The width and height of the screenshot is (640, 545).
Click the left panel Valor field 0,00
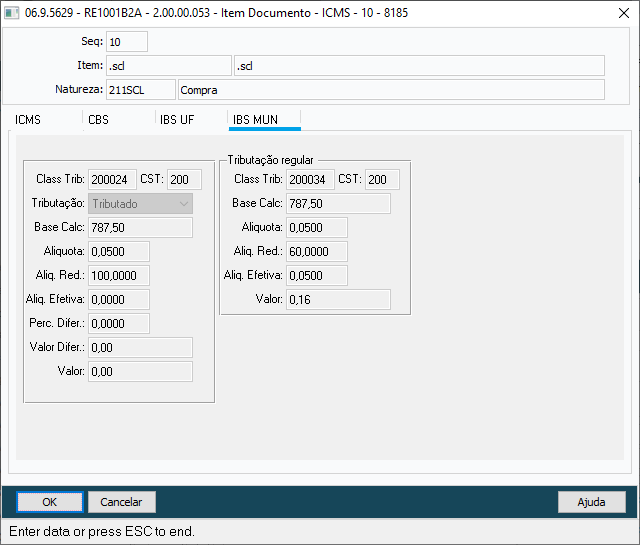pyautogui.click(x=140, y=371)
